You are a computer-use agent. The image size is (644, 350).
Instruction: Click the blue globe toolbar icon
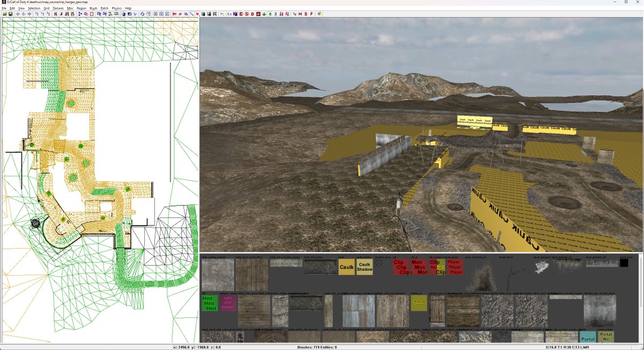tap(124, 14)
